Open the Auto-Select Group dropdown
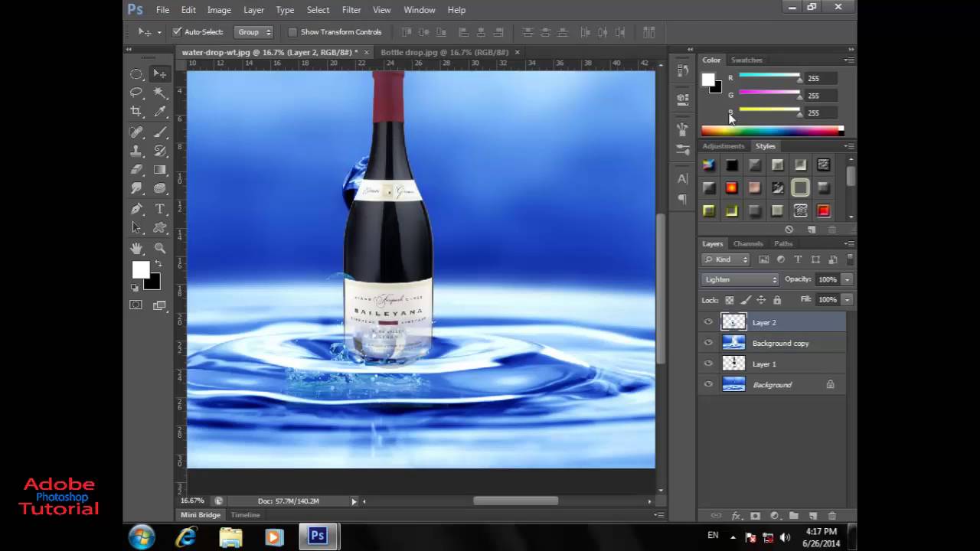The width and height of the screenshot is (980, 551). point(254,32)
